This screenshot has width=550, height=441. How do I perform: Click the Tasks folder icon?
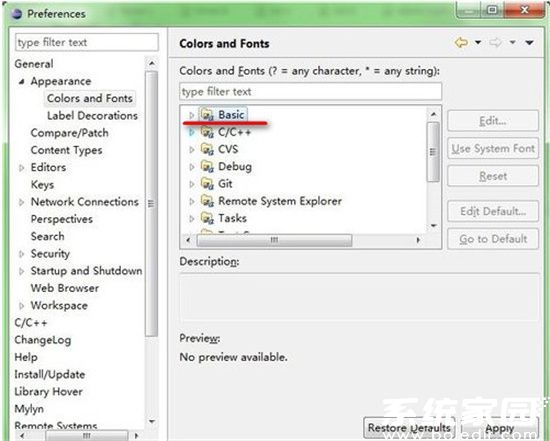coord(207,218)
